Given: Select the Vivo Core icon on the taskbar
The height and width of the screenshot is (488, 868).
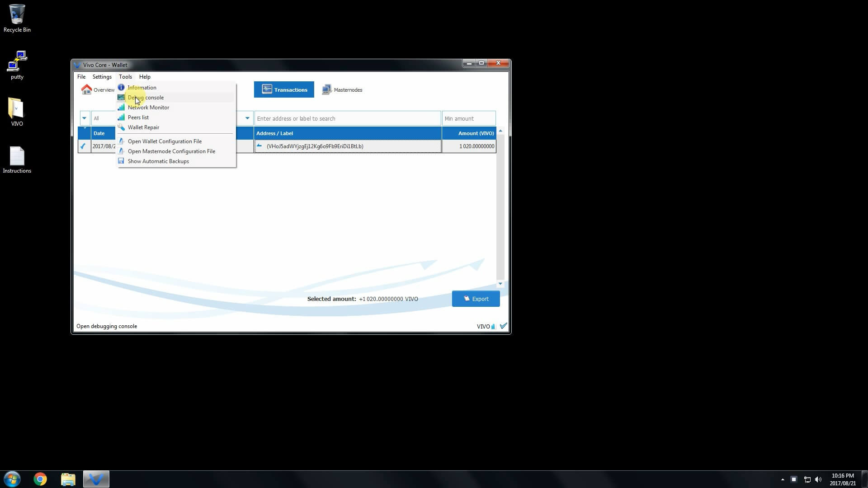Looking at the screenshot, I should click(x=96, y=479).
